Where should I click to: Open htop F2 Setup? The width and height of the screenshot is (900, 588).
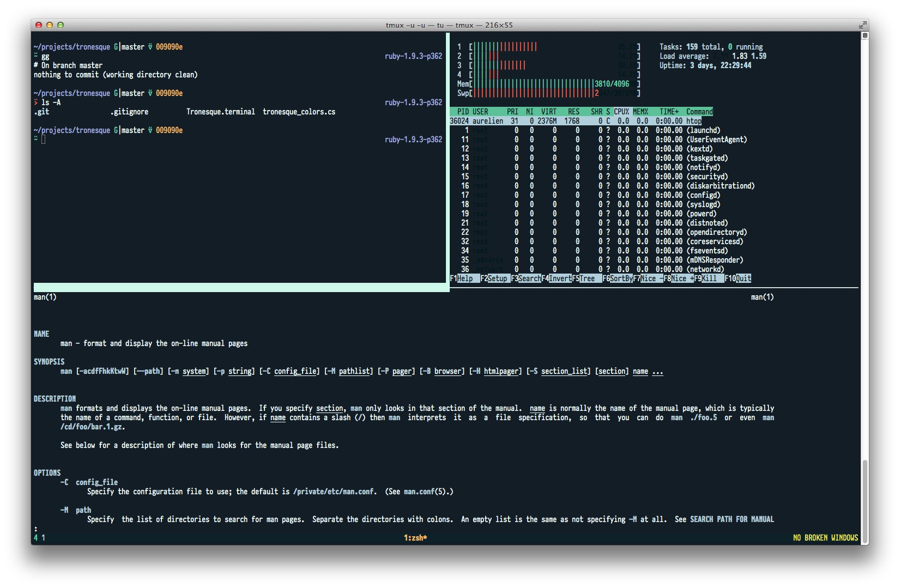point(496,278)
